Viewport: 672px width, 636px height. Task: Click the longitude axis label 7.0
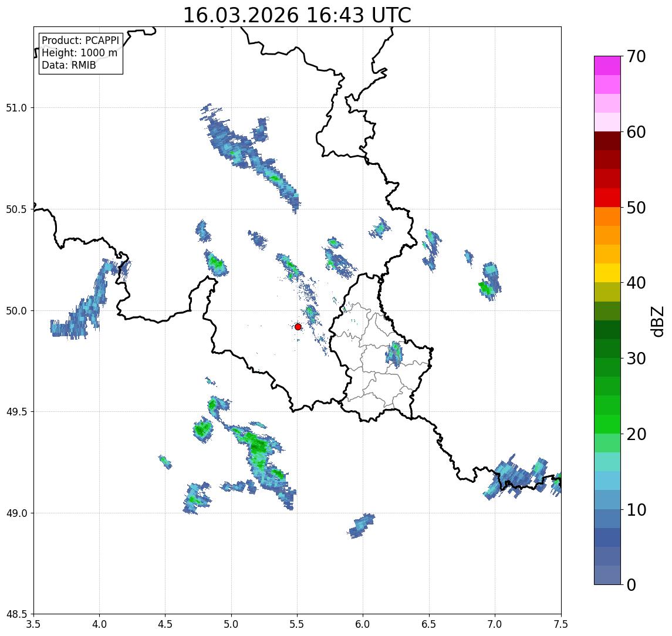495,624
